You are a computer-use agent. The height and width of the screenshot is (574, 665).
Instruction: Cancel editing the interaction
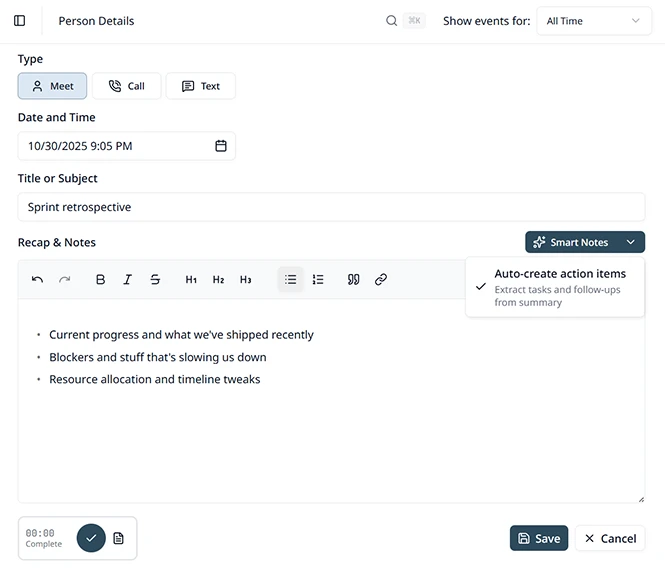(x=610, y=538)
